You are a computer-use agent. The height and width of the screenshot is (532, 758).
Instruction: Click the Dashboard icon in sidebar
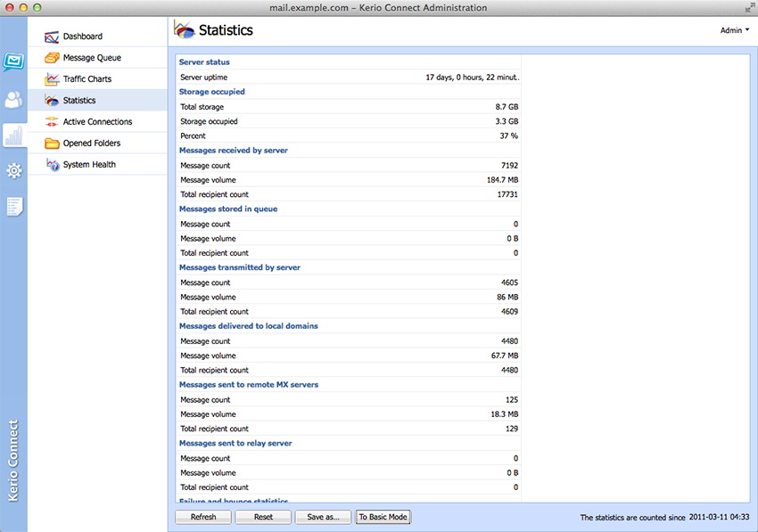[52, 37]
